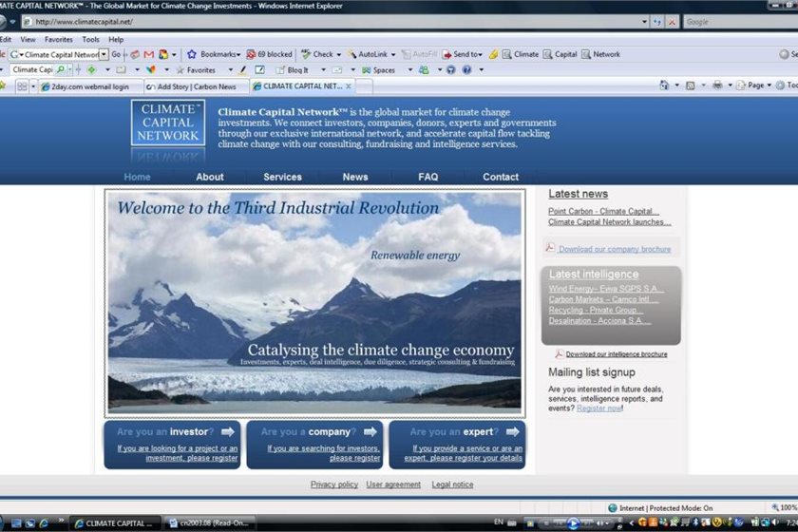798x532 pixels.
Task: Go to the Services navigation page
Action: (x=282, y=177)
